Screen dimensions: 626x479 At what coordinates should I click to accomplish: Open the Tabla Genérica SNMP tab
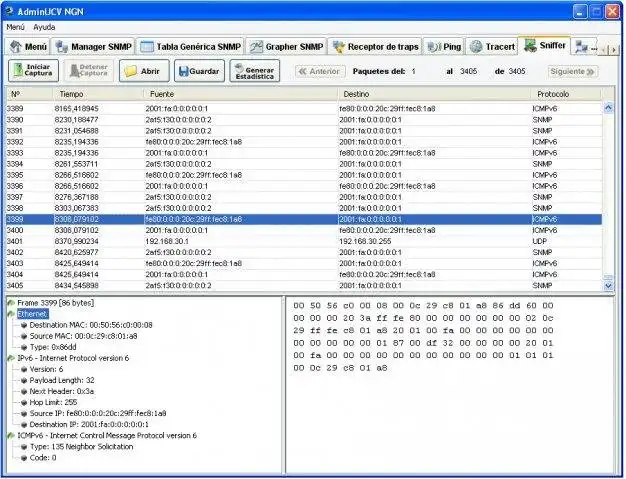(x=190, y=47)
